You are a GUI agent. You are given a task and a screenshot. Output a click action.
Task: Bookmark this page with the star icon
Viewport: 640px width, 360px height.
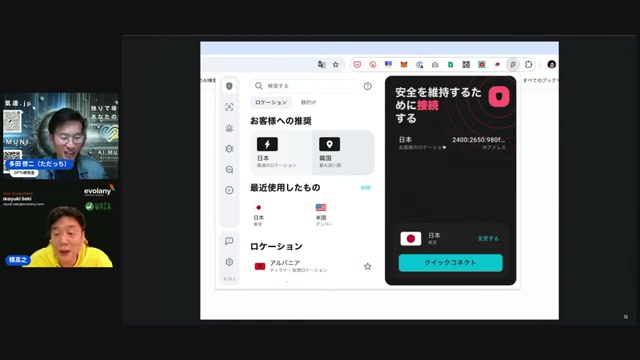(x=336, y=64)
